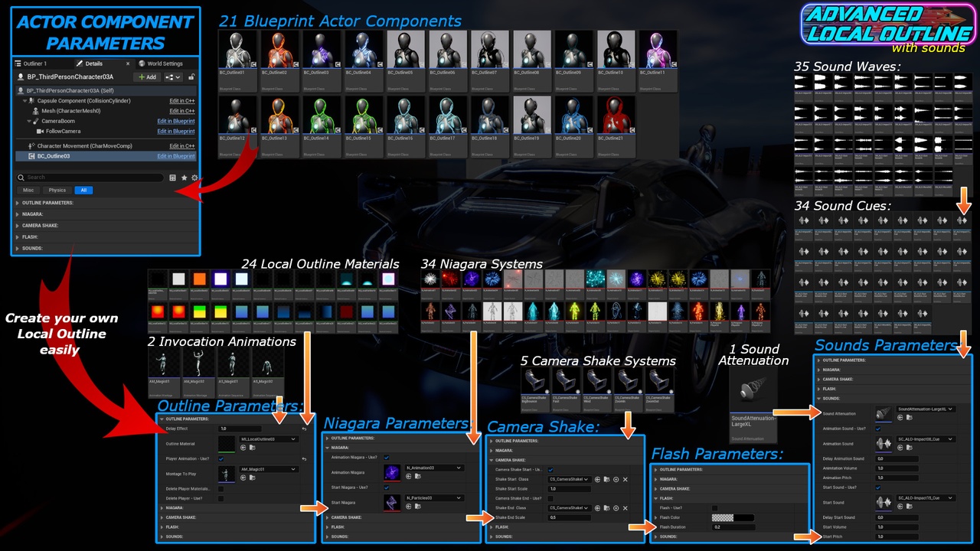The image size is (980, 551).
Task: Enable Flash - Use? checkbox
Action: [x=715, y=508]
